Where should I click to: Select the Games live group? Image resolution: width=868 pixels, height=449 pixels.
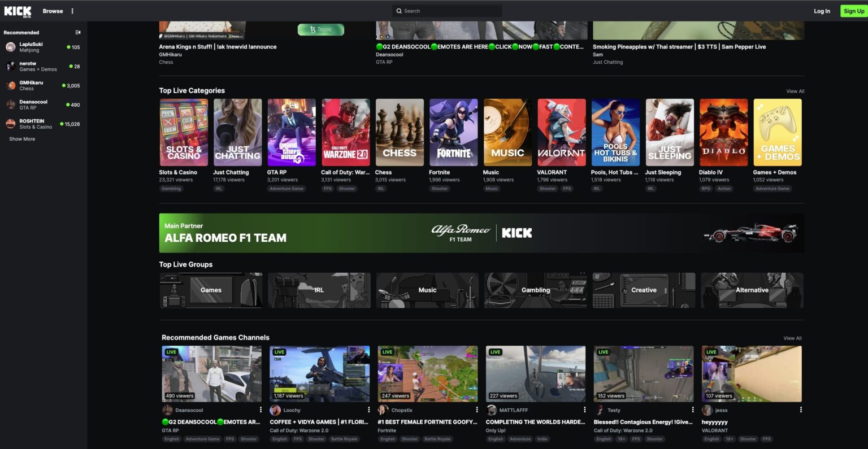(x=211, y=290)
